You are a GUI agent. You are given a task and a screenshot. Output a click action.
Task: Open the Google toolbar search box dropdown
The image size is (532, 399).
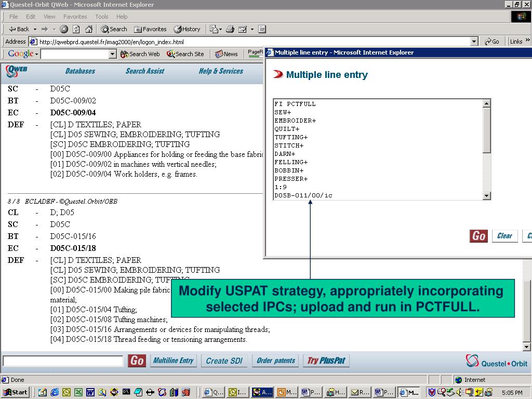pyautogui.click(x=113, y=54)
